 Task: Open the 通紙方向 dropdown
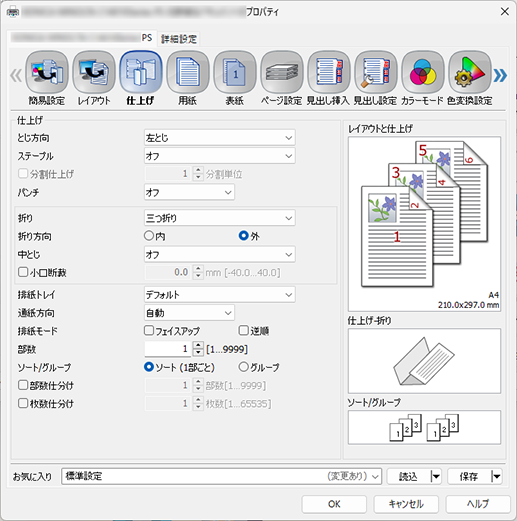pos(189,313)
